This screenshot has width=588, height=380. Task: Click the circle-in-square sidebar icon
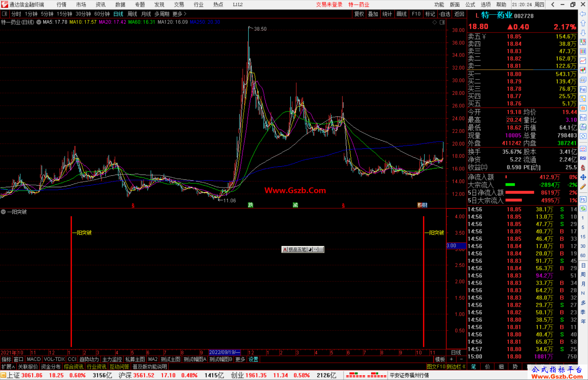(x=583, y=136)
